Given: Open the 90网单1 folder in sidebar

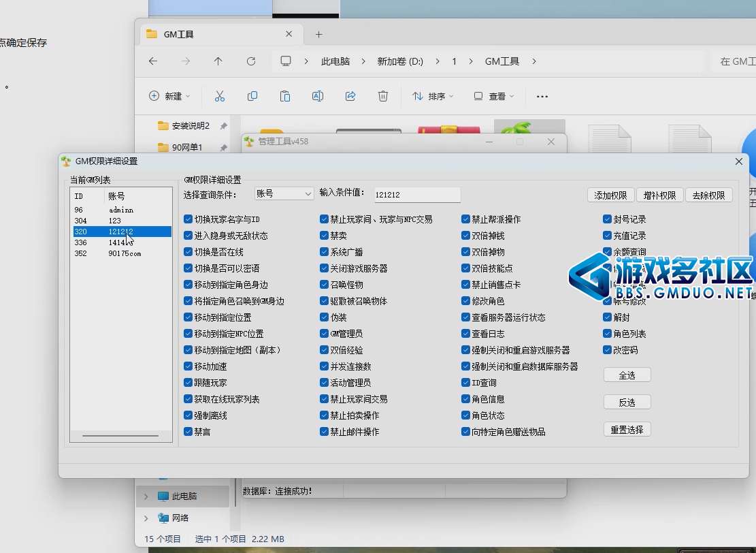Looking at the screenshot, I should pyautogui.click(x=180, y=147).
